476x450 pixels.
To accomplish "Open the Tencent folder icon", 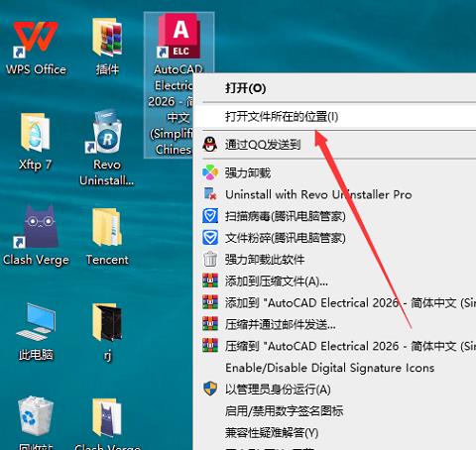I will [x=107, y=227].
